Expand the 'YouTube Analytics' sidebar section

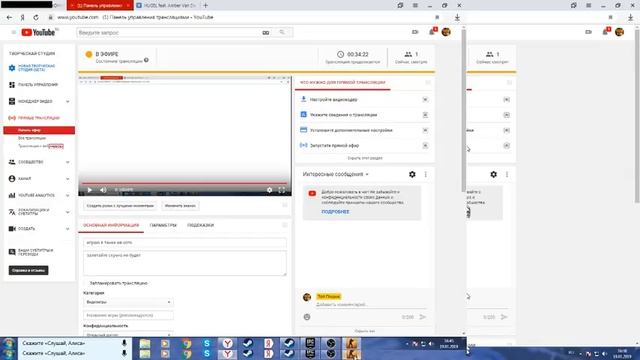pos(67,196)
